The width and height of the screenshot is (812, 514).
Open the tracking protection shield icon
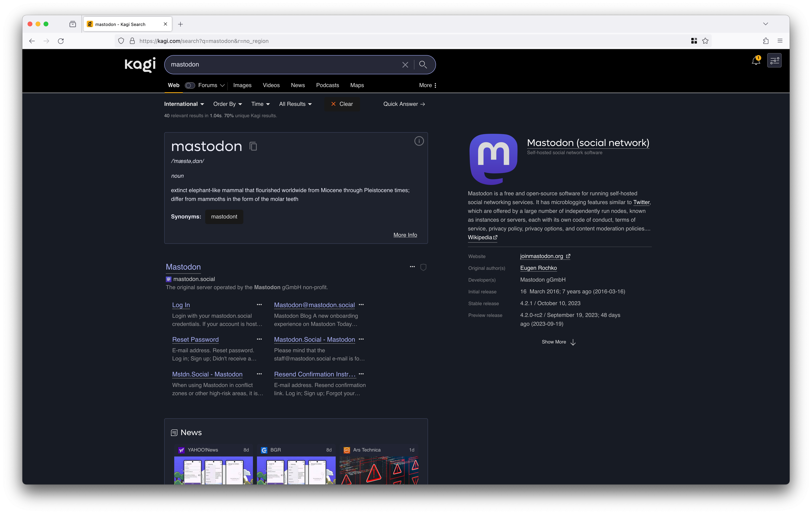click(x=121, y=41)
